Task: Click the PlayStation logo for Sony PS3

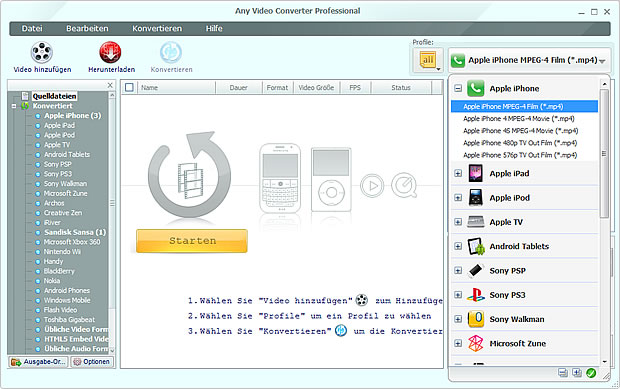Action: tap(476, 295)
